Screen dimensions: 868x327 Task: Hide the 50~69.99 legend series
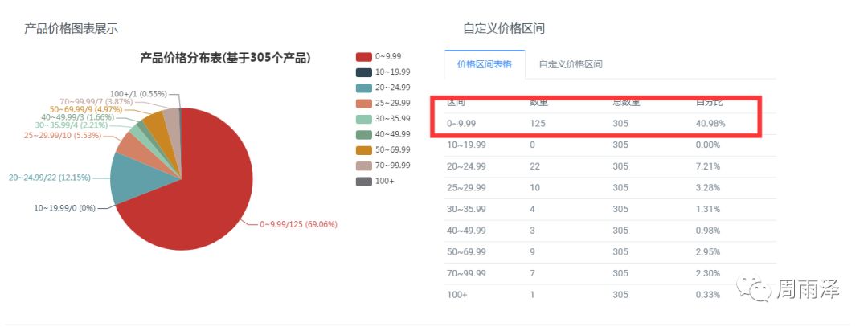tap(383, 150)
